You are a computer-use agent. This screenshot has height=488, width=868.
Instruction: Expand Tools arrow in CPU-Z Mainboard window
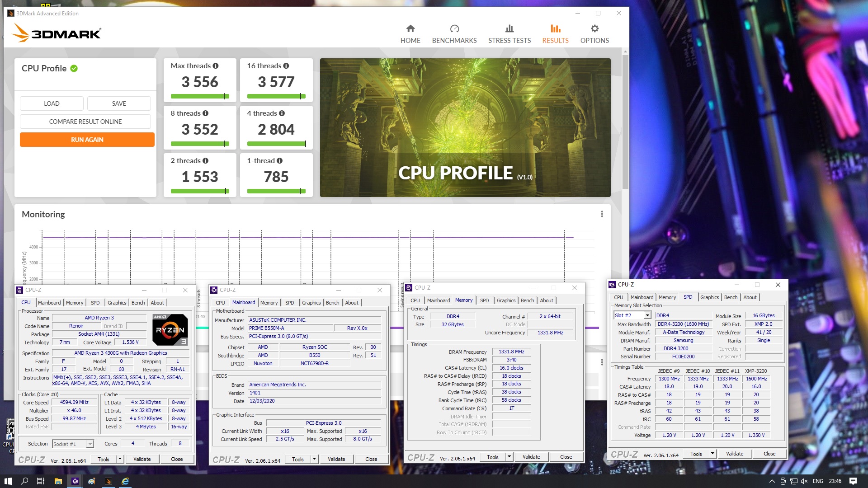(x=314, y=459)
